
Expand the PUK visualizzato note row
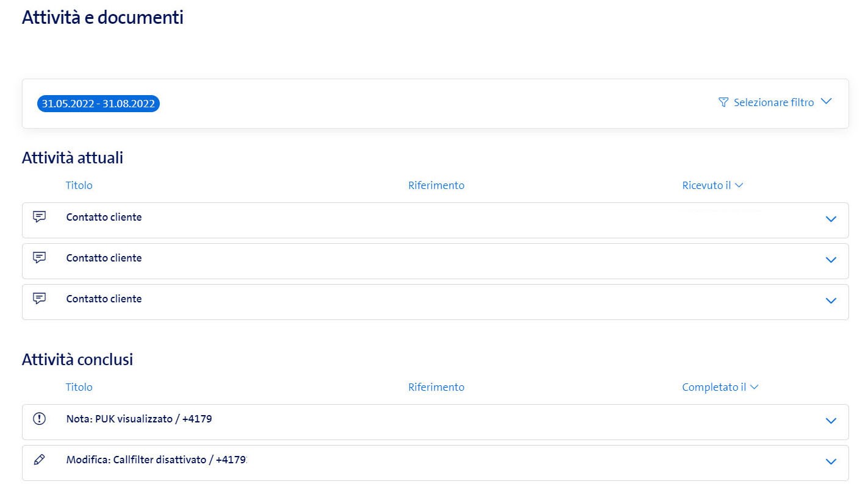pos(830,421)
